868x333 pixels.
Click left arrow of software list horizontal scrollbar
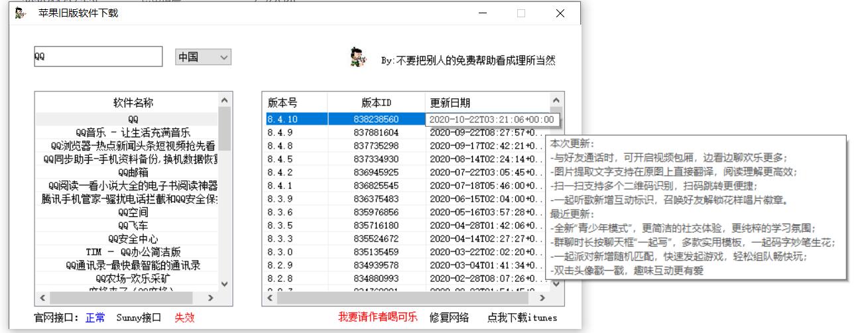point(43,298)
